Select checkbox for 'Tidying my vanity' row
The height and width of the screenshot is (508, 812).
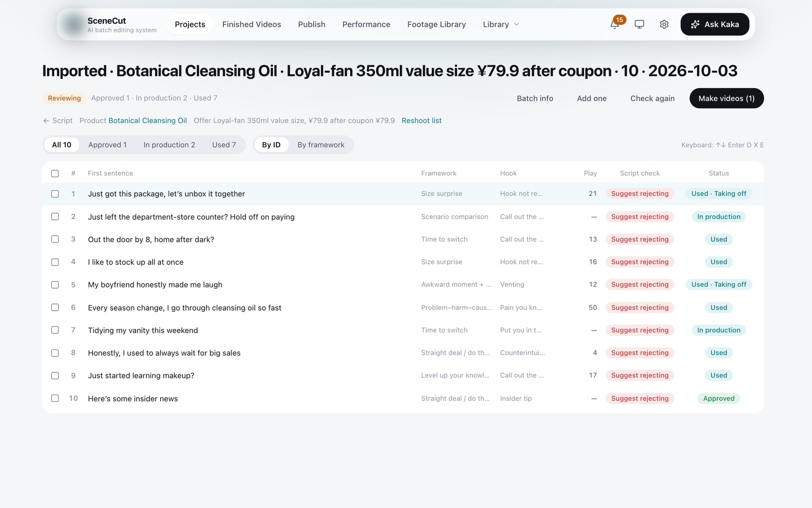click(x=55, y=330)
